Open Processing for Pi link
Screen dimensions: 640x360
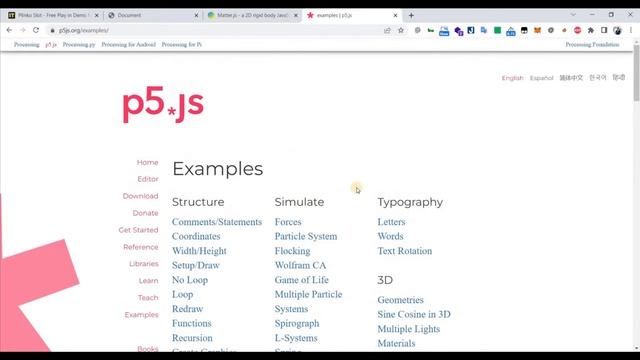click(x=182, y=44)
